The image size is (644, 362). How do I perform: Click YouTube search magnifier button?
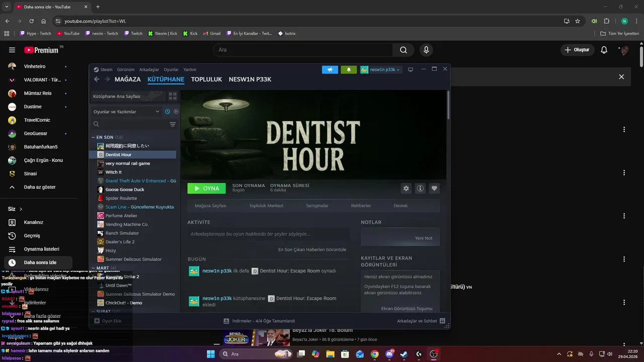click(404, 50)
